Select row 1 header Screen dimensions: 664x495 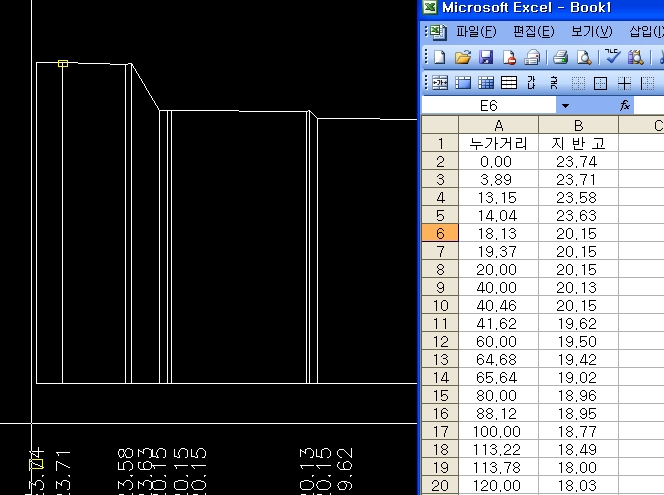click(440, 144)
